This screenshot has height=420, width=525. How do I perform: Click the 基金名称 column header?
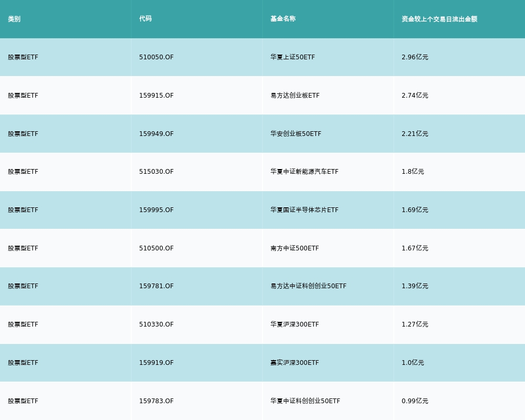click(x=283, y=19)
